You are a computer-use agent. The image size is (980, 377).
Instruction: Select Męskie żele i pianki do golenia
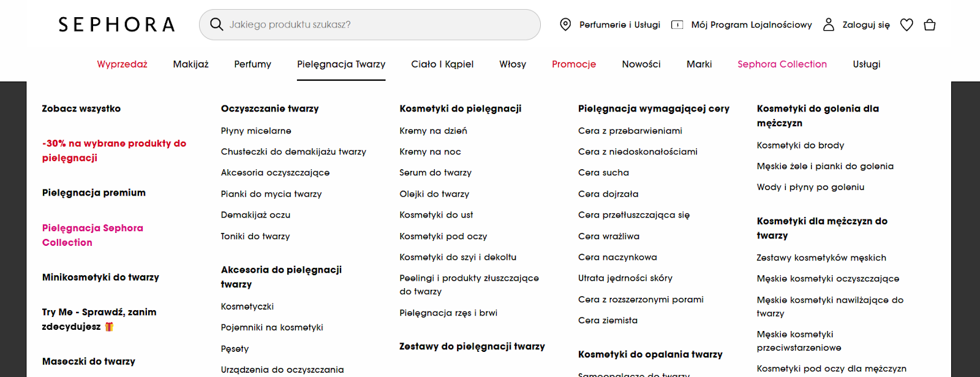coord(825,167)
